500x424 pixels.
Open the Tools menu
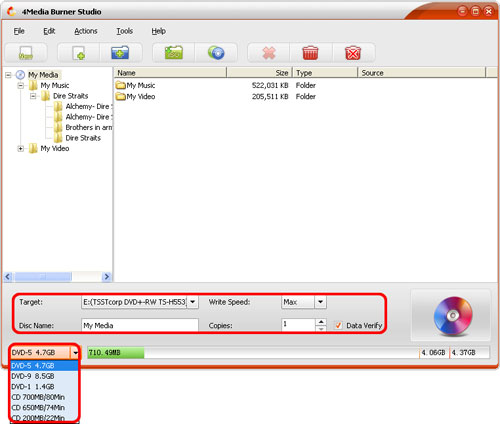(x=124, y=31)
